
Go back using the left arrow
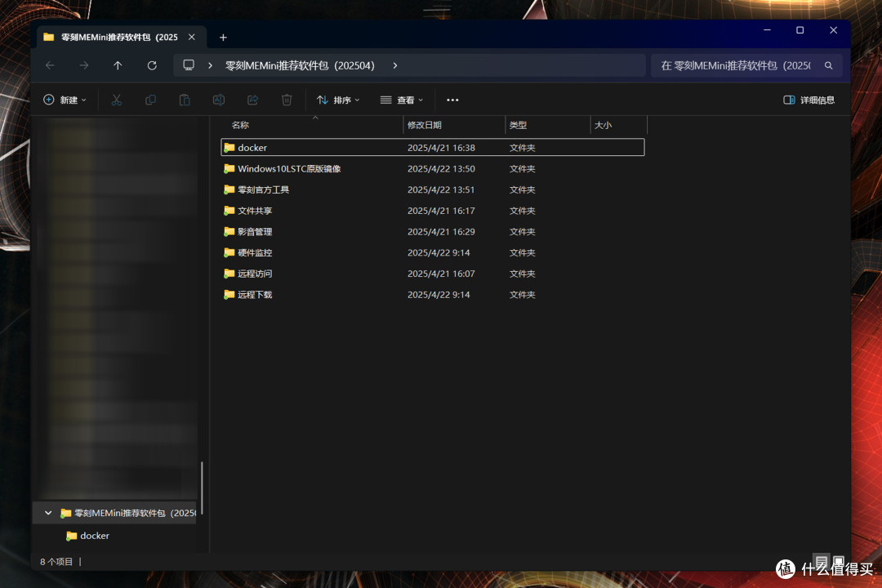coord(50,66)
